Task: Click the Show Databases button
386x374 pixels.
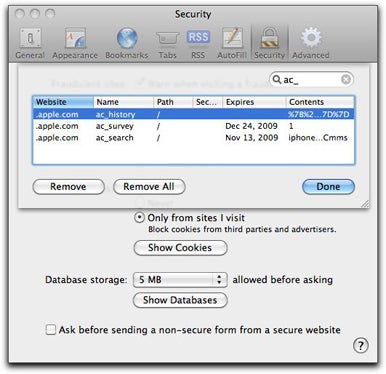Action: point(180,300)
